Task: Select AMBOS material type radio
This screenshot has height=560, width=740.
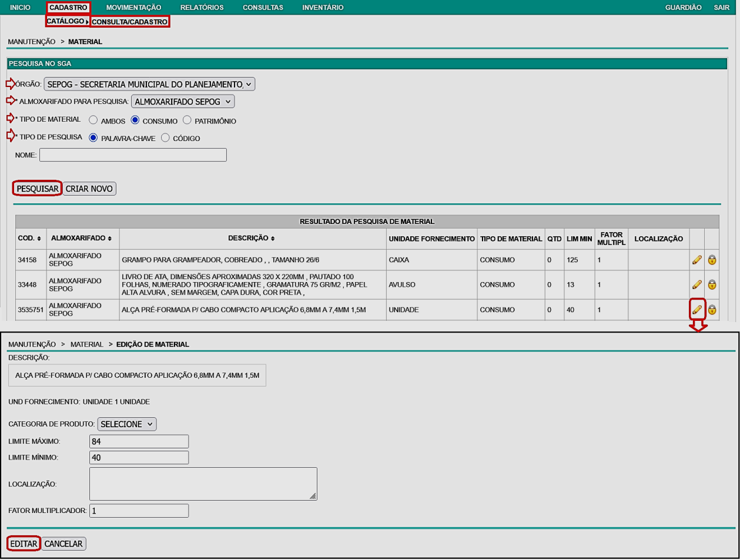Action: click(x=93, y=120)
